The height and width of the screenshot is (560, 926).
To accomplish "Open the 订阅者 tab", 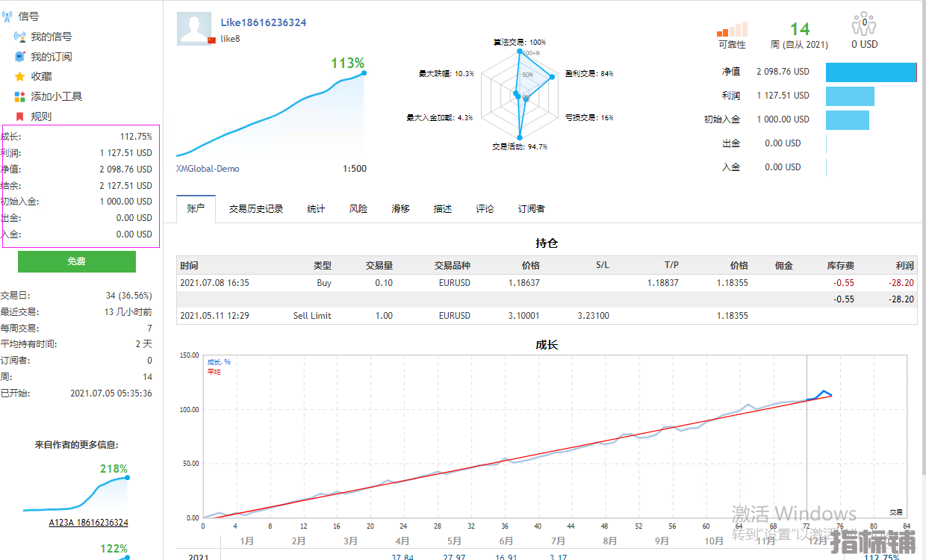I will pos(532,209).
